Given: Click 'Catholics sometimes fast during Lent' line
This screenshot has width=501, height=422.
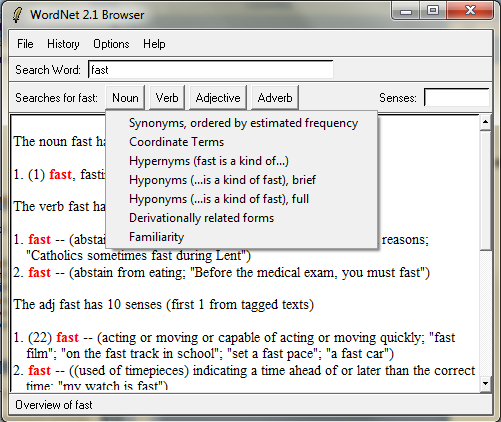Looking at the screenshot, I should click(138, 256).
